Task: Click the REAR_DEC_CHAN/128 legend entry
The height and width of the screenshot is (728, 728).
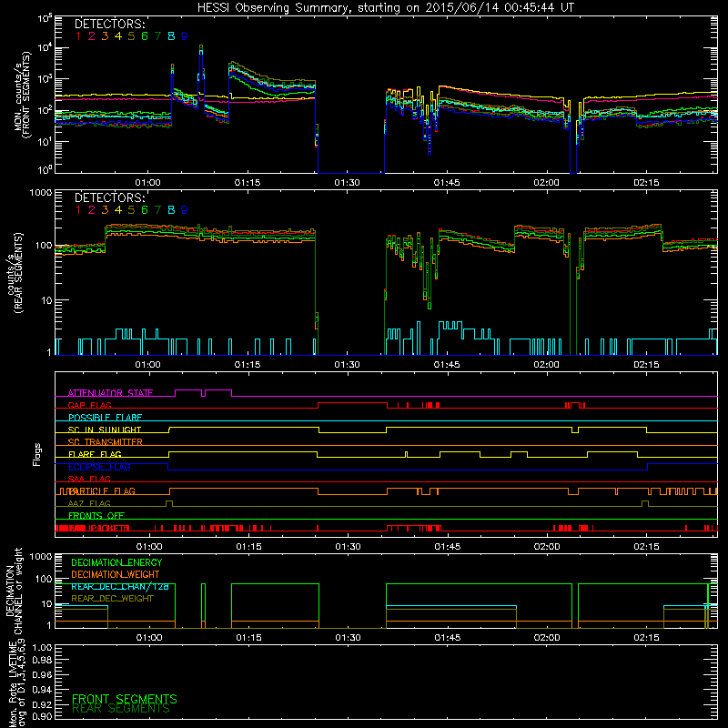Action: 120,587
